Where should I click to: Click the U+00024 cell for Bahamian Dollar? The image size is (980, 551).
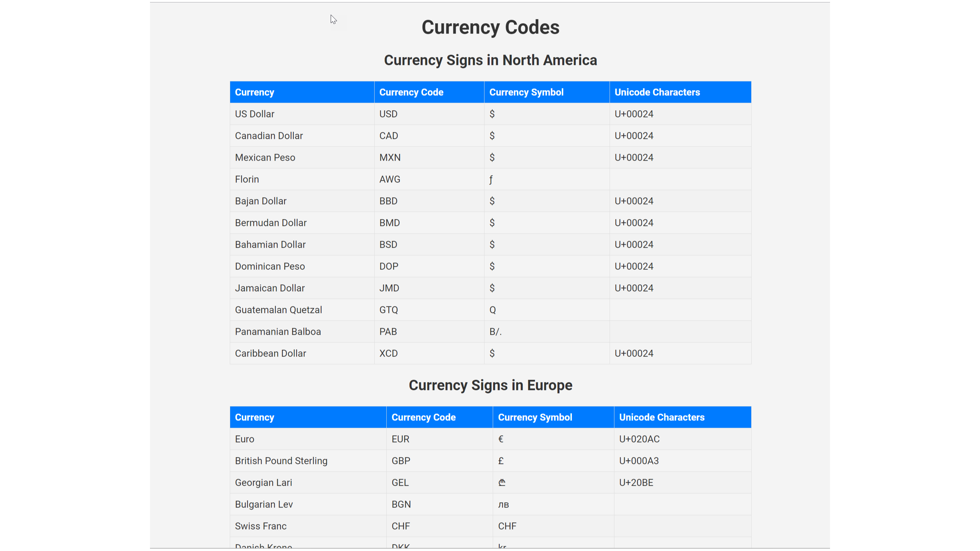[633, 244]
